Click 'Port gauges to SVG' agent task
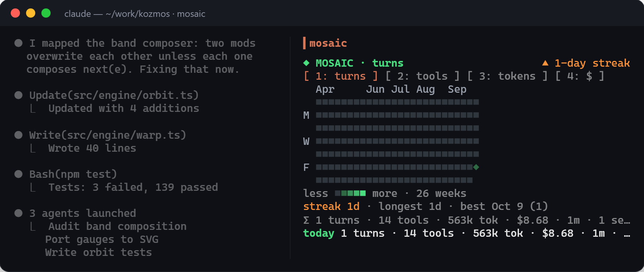This screenshot has height=272, width=644. pos(102,239)
